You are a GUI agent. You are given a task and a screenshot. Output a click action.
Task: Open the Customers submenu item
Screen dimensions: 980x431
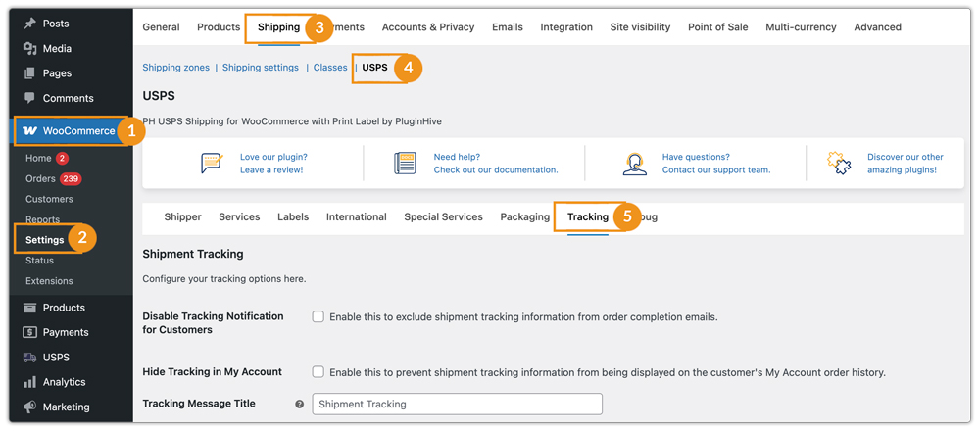49,199
